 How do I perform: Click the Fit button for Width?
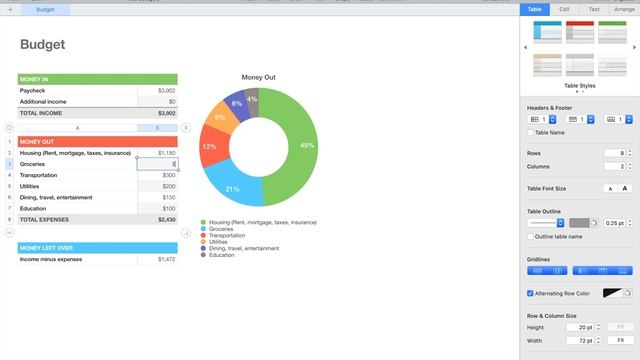(620, 340)
